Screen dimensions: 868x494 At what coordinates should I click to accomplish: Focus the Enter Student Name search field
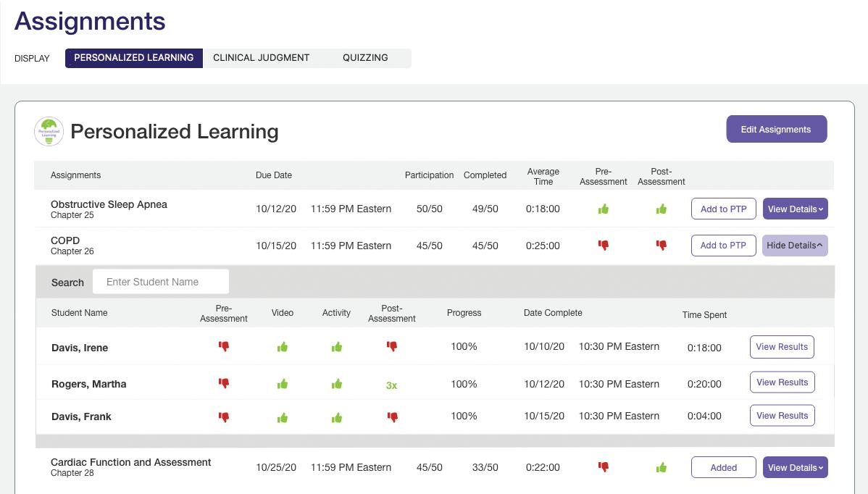click(161, 282)
